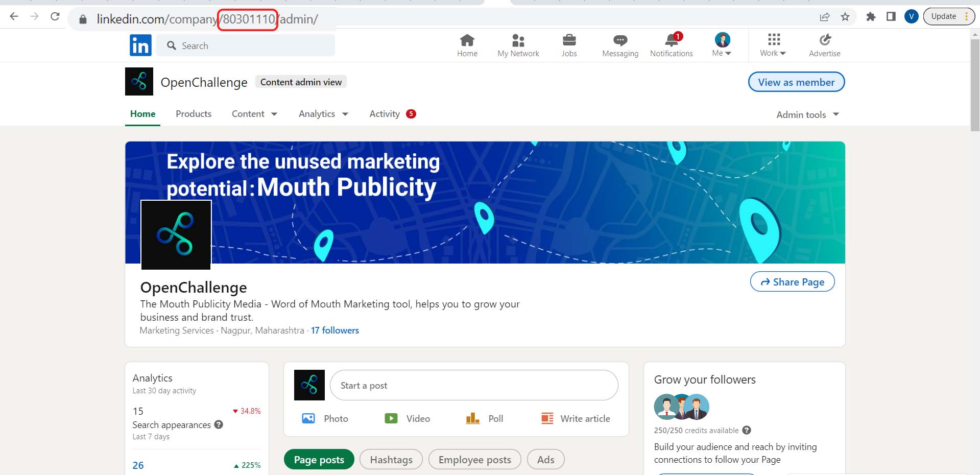Image resolution: width=980 pixels, height=475 pixels.
Task: Click the Analytics card heading
Action: [152, 378]
